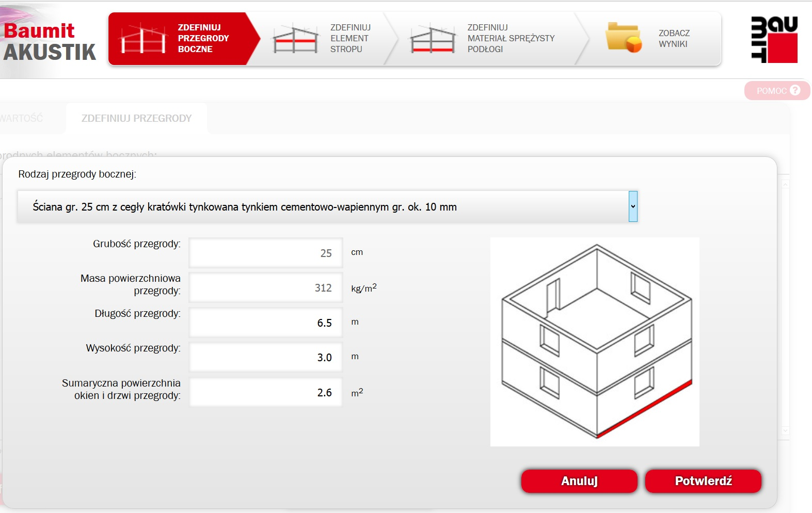Viewport: 812px width, 513px height.
Task: Click the side partitions building icon
Action: 143,39
